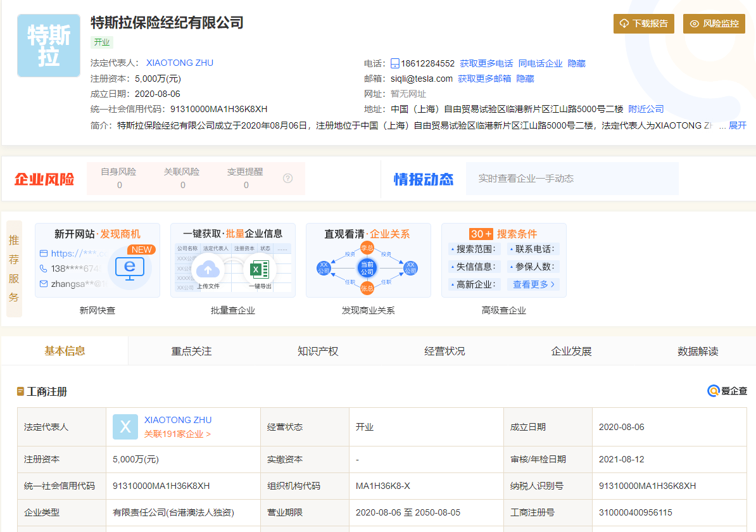Click the 下载报告 download button
The width and height of the screenshot is (756, 532).
pos(644,23)
